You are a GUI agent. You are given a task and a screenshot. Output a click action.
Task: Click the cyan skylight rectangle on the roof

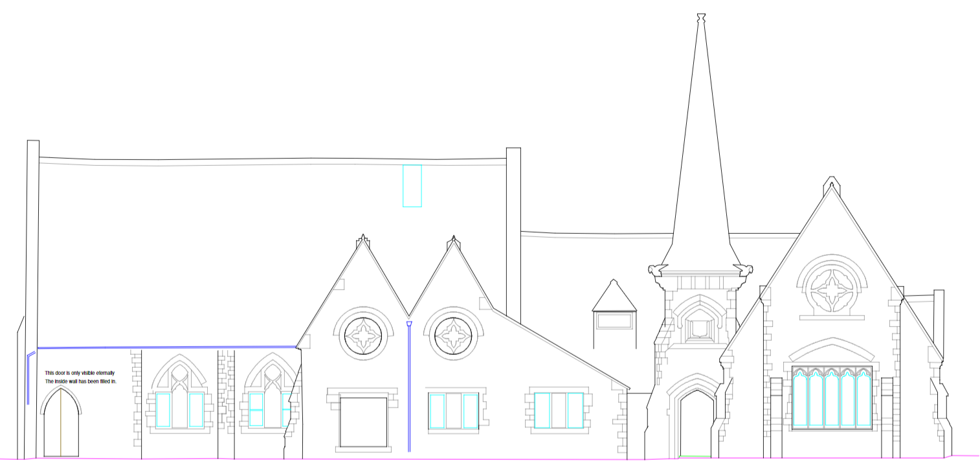click(x=412, y=186)
